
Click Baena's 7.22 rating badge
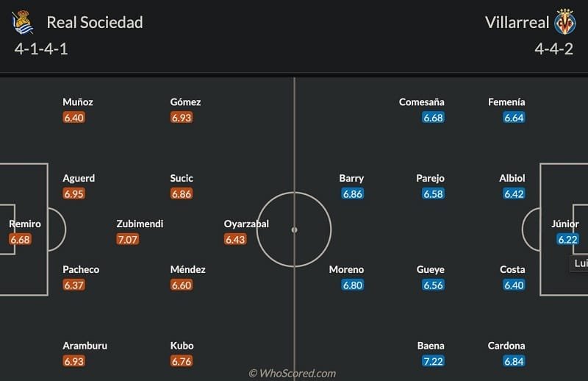coord(433,361)
